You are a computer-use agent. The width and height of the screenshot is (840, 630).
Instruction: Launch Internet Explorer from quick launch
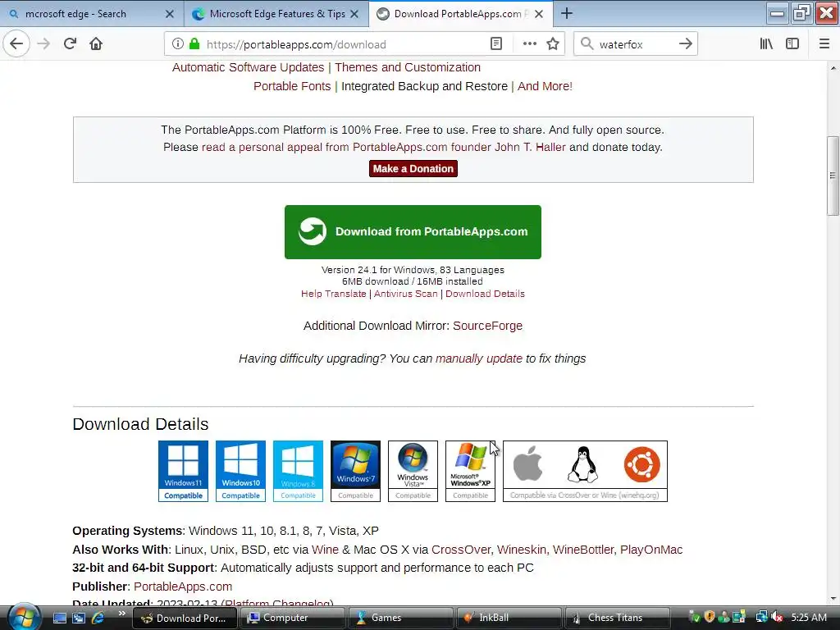click(98, 618)
